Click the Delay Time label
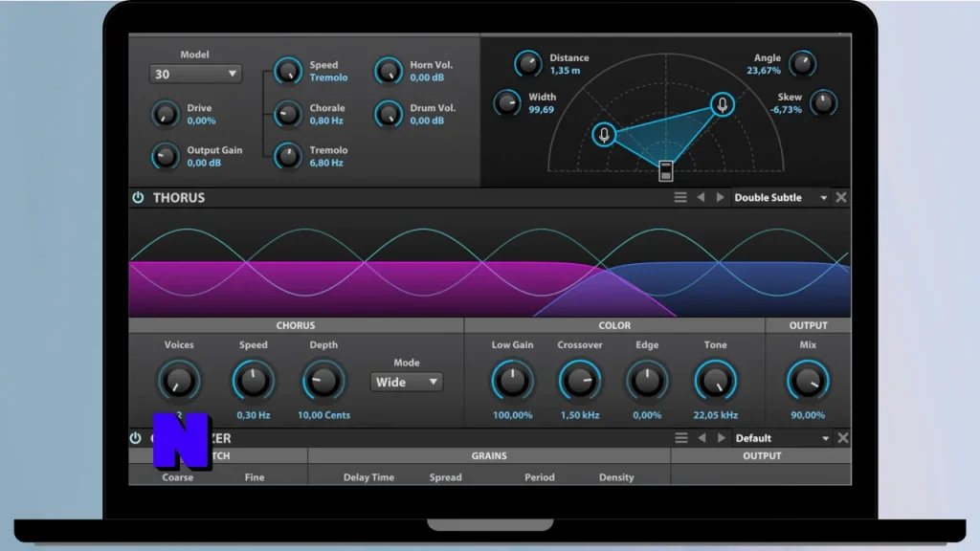Screen dimensions: 980x551 pyautogui.click(x=368, y=477)
